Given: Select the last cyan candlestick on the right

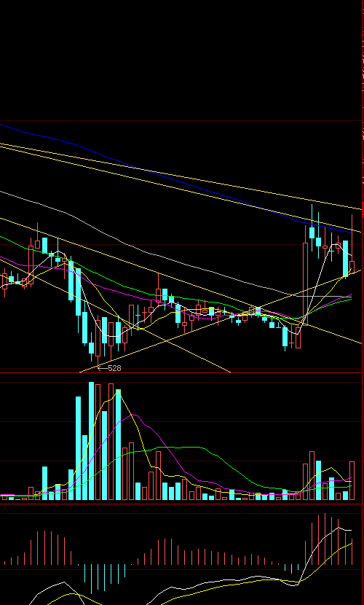Looking at the screenshot, I should click(346, 259).
